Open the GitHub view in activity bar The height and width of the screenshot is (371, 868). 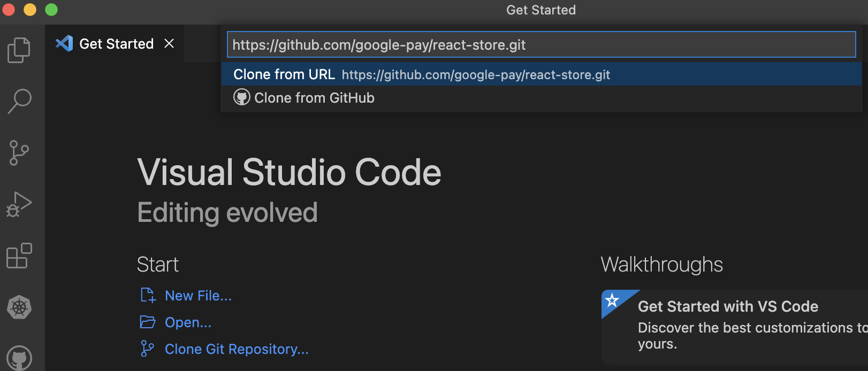click(x=19, y=357)
